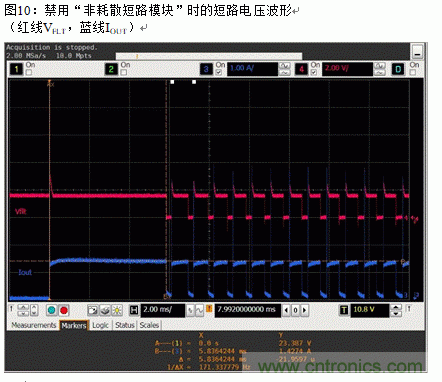Raise the trigger level with up arrow
Screen dimensions: 442x382
(x=396, y=307)
